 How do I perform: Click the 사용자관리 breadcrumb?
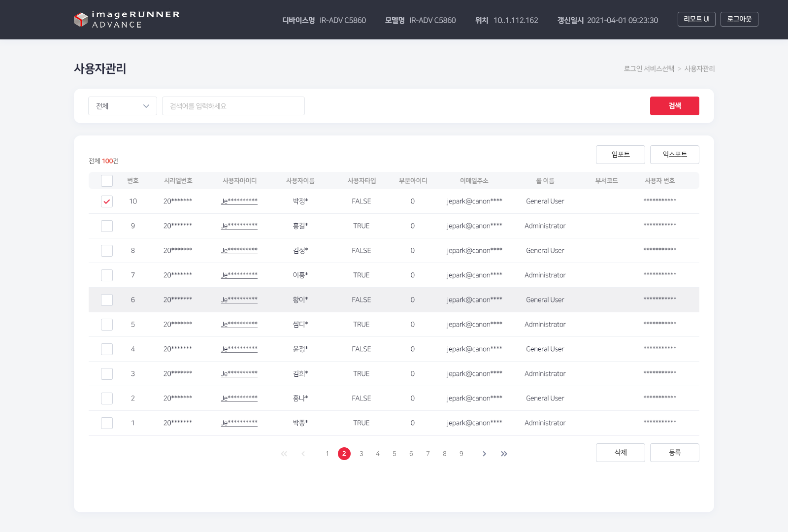click(x=699, y=68)
